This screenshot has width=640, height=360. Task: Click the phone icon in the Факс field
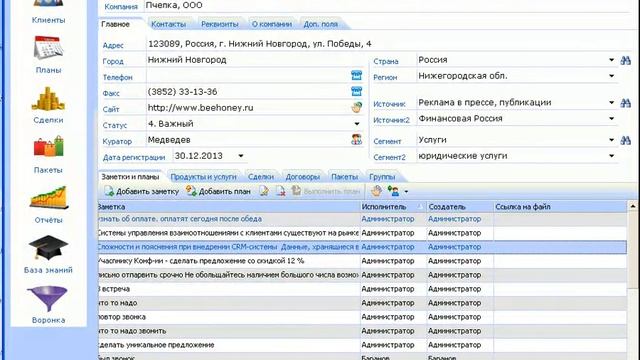tap(356, 91)
